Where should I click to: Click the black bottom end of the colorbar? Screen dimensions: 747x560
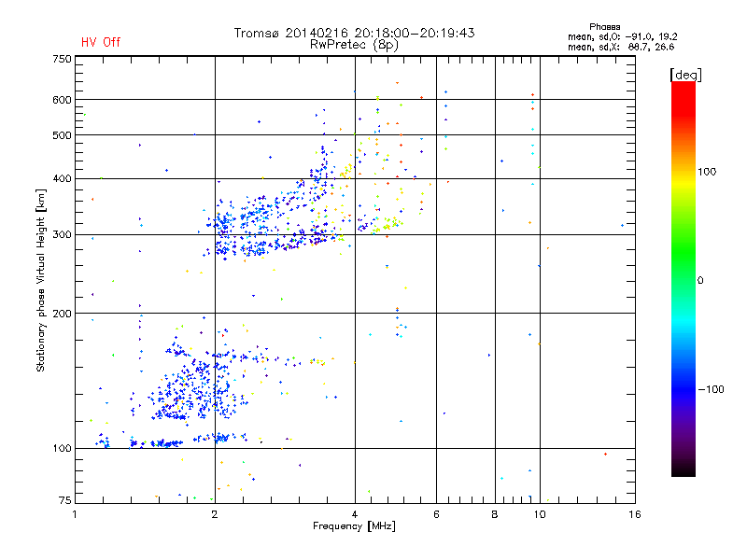(684, 469)
